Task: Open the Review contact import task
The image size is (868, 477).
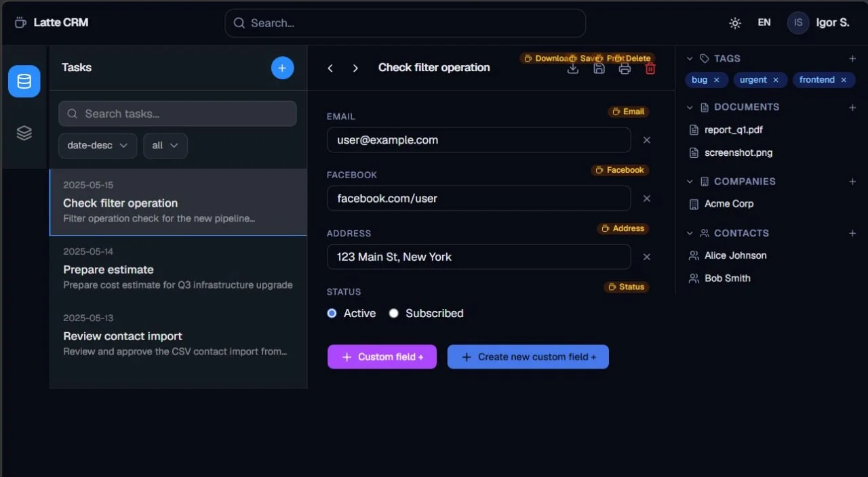Action: point(178,335)
